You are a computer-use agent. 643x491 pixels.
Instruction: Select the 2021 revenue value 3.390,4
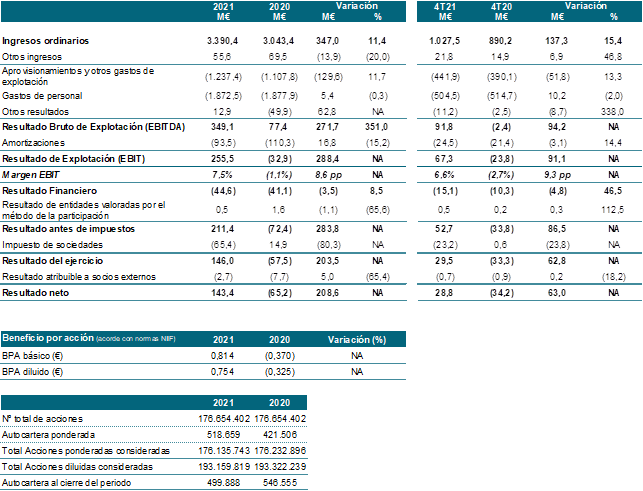tap(222, 40)
